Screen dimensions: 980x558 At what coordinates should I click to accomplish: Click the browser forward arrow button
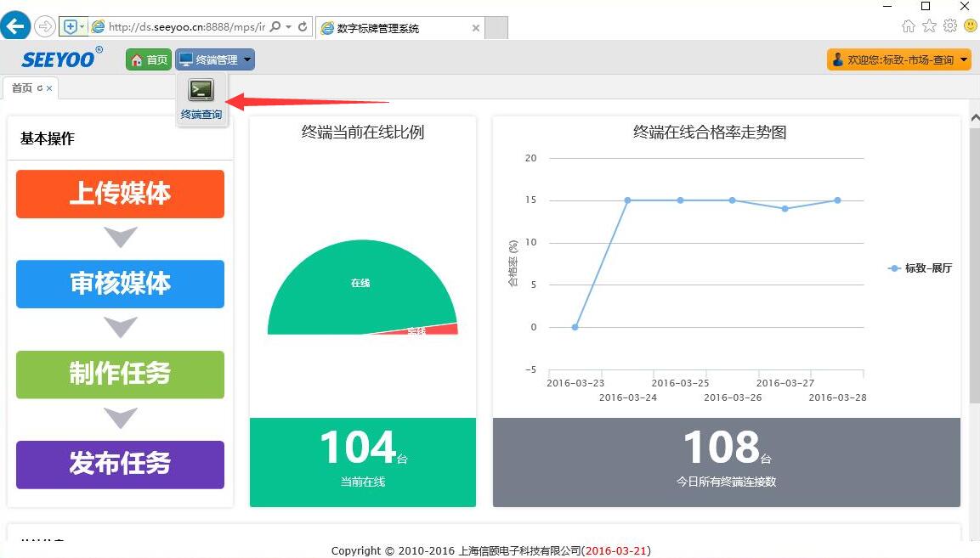coord(44,27)
